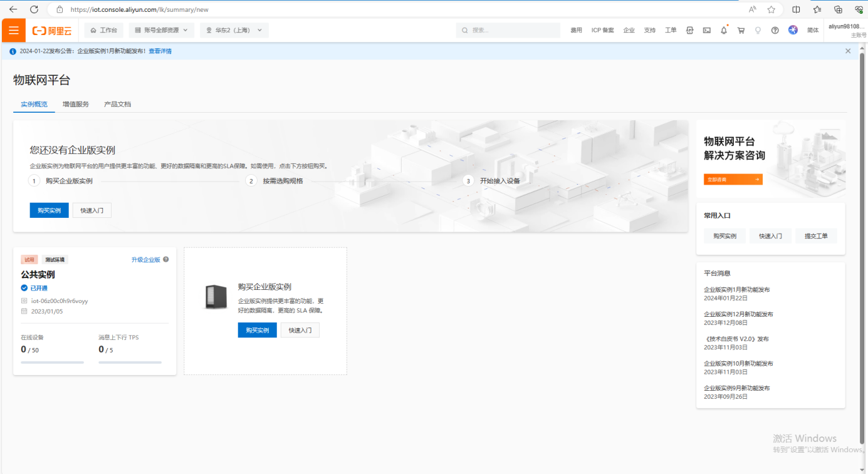
Task: Open the 费用 menu
Action: tap(576, 30)
